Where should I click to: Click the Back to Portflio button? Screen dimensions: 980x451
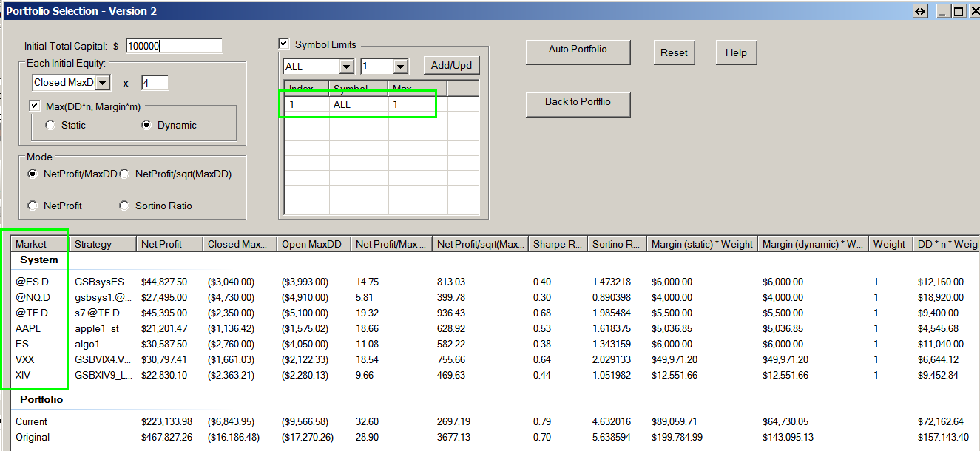click(x=578, y=103)
